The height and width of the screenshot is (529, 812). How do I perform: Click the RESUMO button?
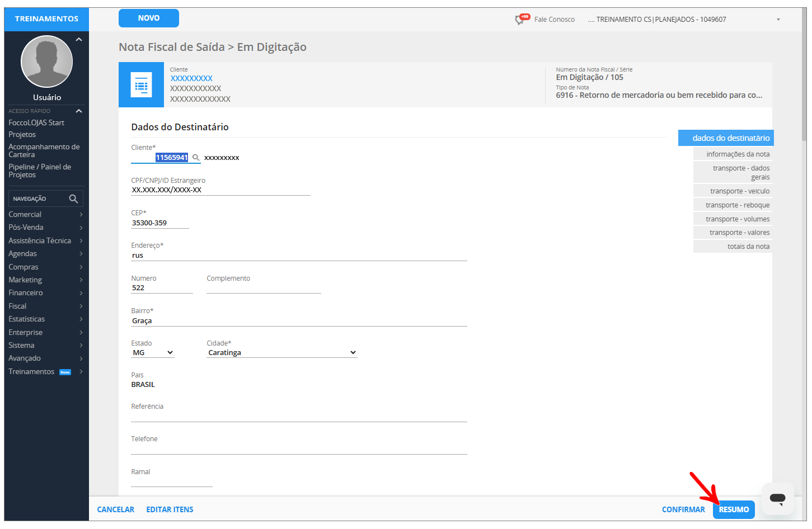coord(734,509)
